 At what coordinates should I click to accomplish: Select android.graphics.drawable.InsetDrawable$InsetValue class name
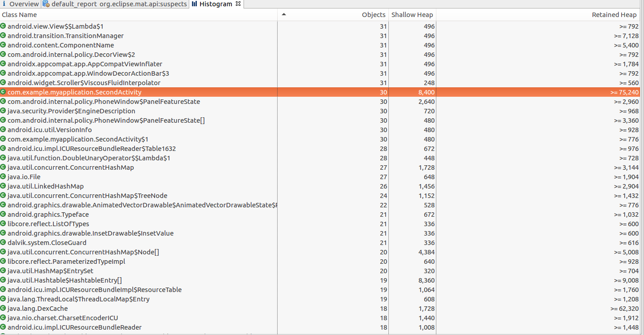(x=91, y=233)
